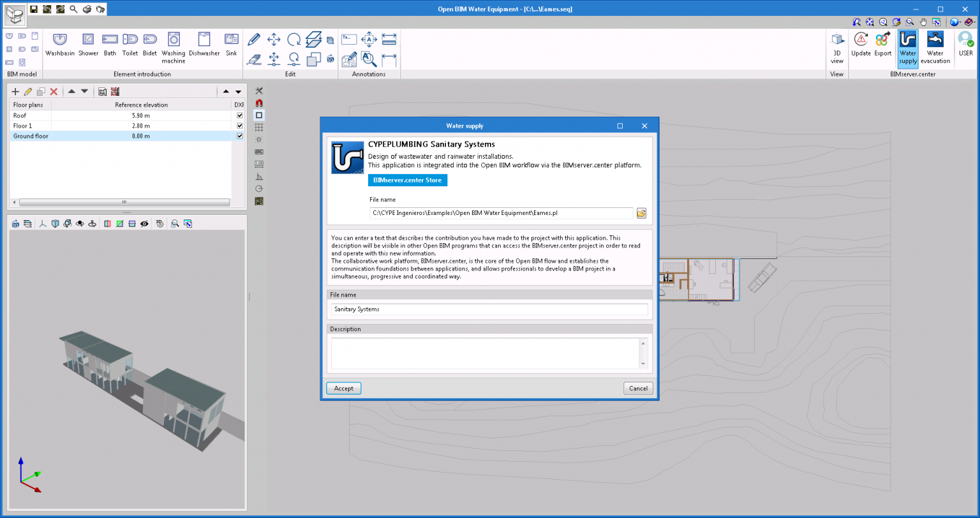The height and width of the screenshot is (518, 980).
Task: Toggle the DXF checkbox for Floor 1
Action: tap(240, 126)
